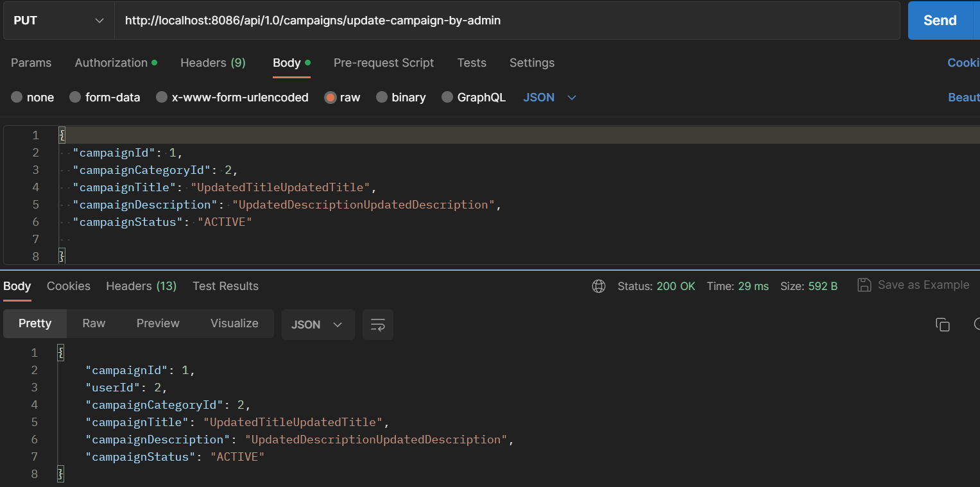Click the request URL input field

507,21
